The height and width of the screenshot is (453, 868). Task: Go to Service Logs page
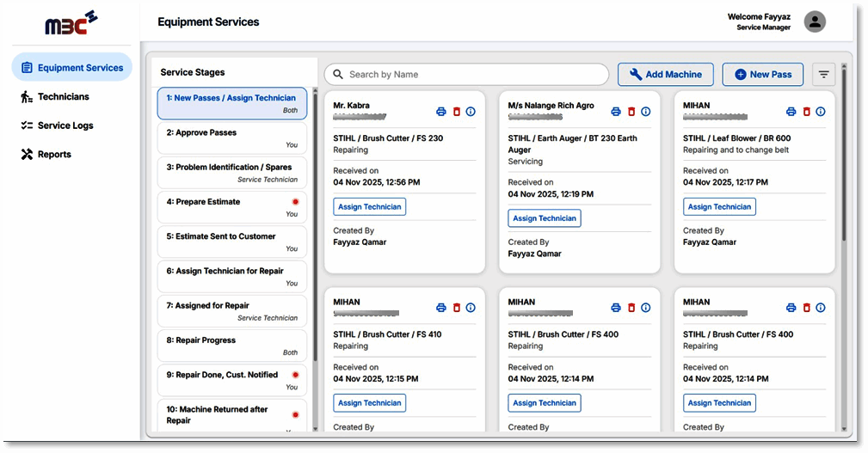tap(65, 125)
